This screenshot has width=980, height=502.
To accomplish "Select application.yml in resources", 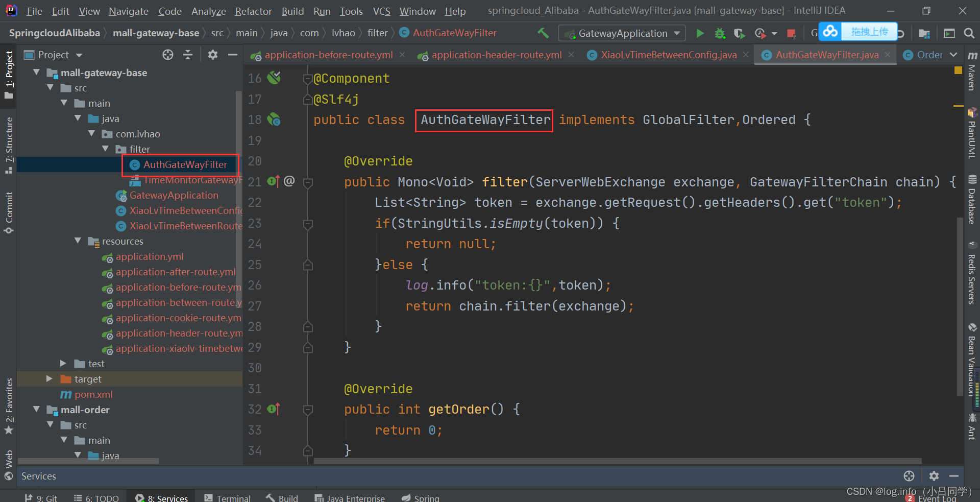I will tap(150, 256).
